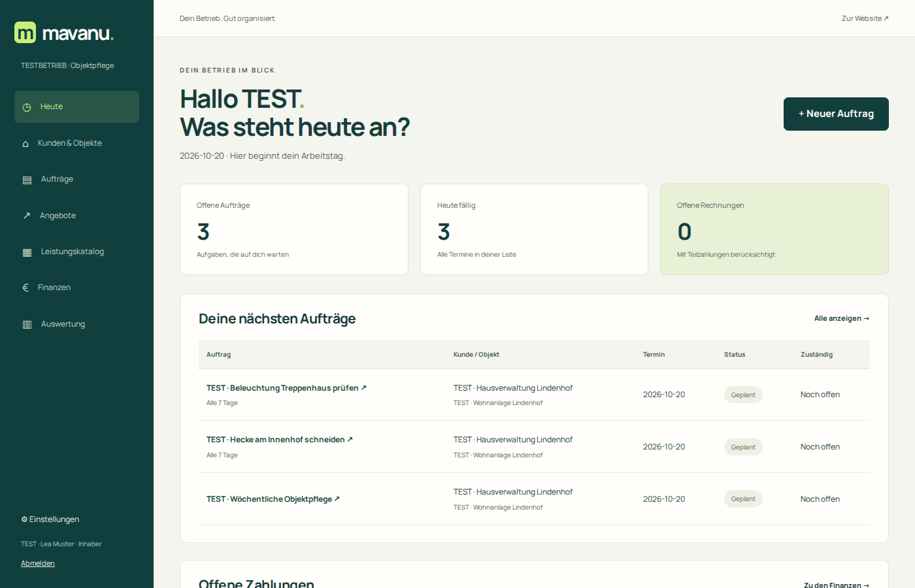Open Einstellungen in the sidebar
This screenshot has height=588, width=915.
click(50, 519)
